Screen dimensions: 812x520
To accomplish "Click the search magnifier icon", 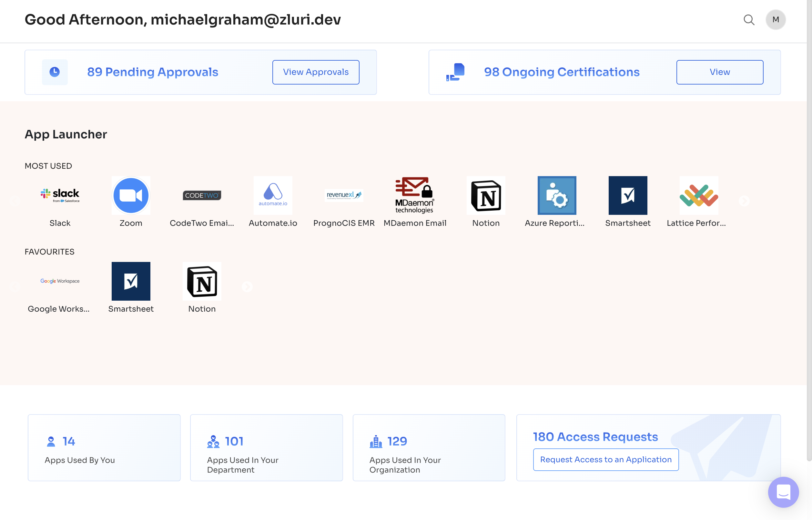I will [x=749, y=20].
